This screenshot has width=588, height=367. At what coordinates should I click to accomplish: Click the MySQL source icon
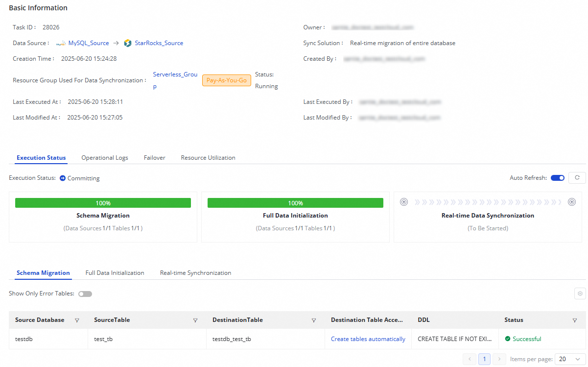pos(61,43)
